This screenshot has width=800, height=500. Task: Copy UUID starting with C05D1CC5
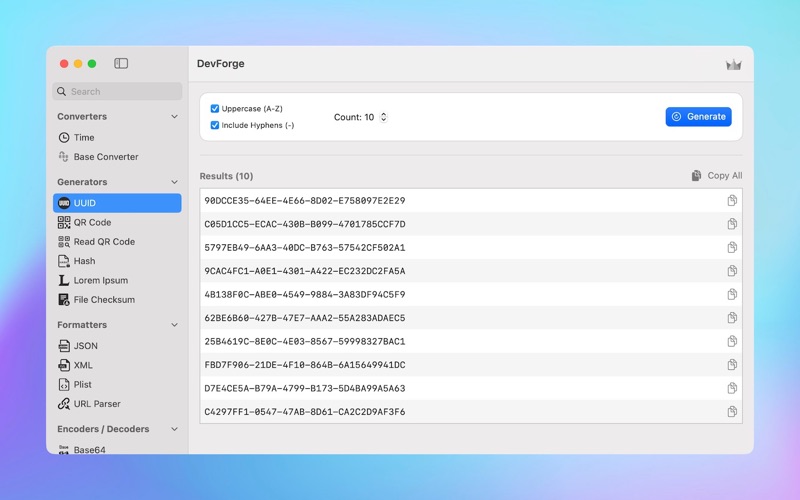coord(732,224)
